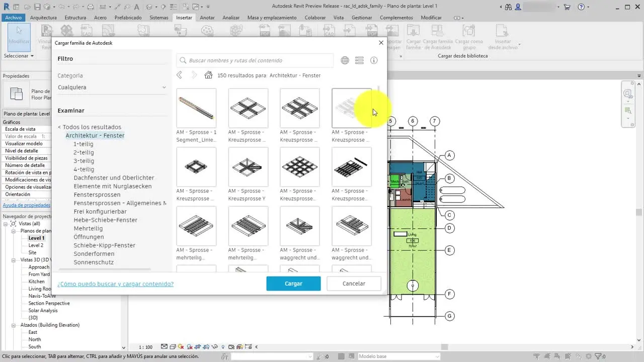Open the shopping cart icon in title bar
This screenshot has height=362, width=644.
pos(567,7)
